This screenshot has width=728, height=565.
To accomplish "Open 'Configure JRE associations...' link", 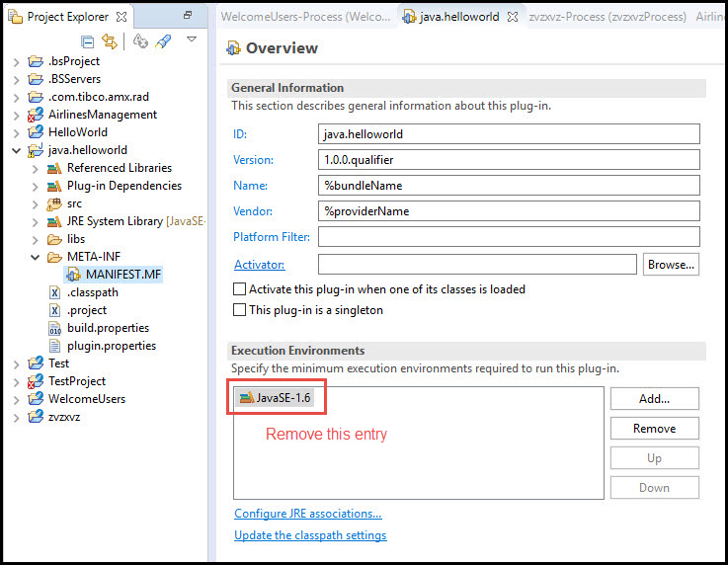I will click(x=307, y=514).
